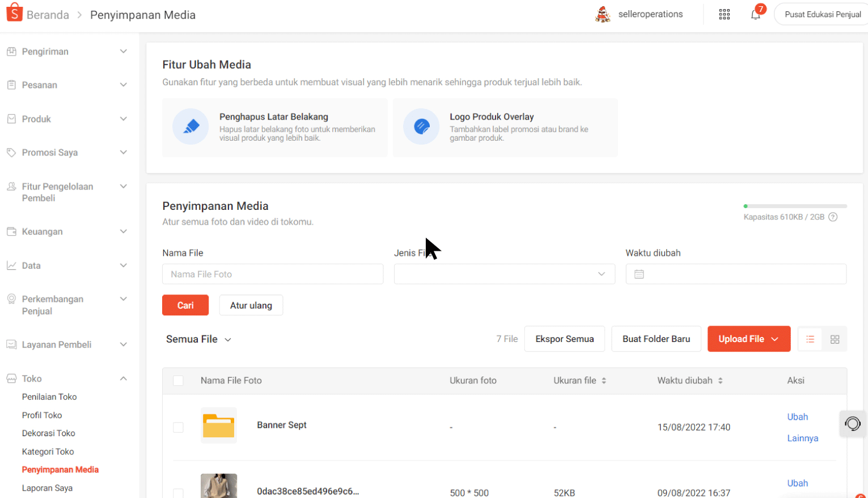The height and width of the screenshot is (498, 868).
Task: Click the Logo Produk Overlay icon
Action: click(421, 126)
